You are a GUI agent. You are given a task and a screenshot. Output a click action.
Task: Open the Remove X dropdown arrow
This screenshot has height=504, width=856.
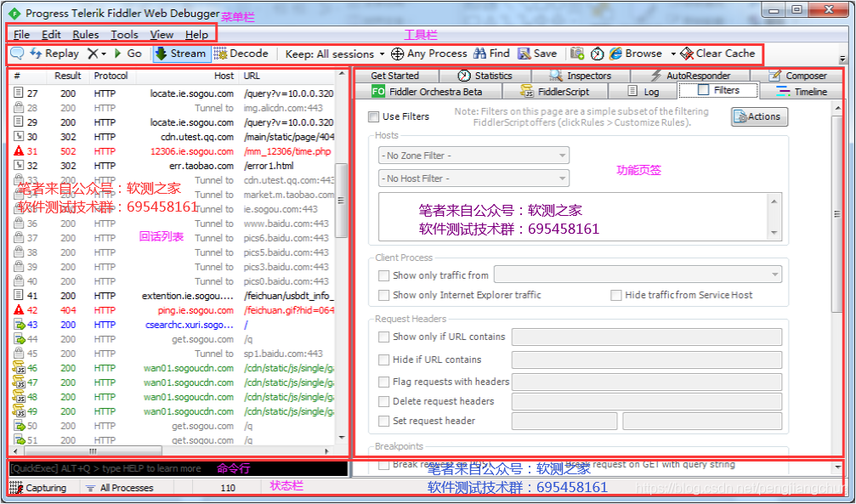[x=104, y=54]
